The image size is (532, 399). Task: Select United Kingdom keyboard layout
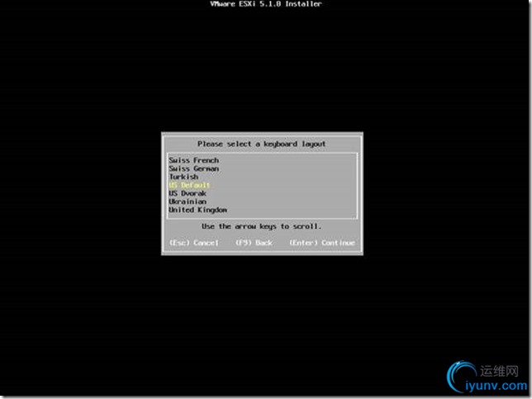click(x=197, y=210)
